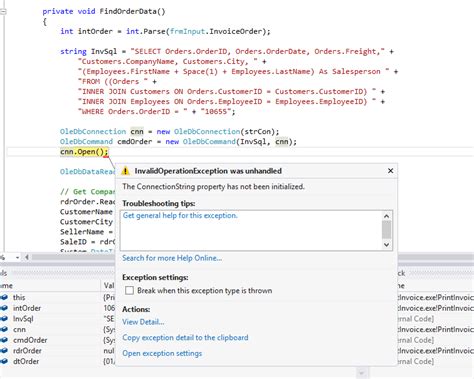
Task: Select the dtOrder variable icon in Locals
Action: [x=4, y=361]
